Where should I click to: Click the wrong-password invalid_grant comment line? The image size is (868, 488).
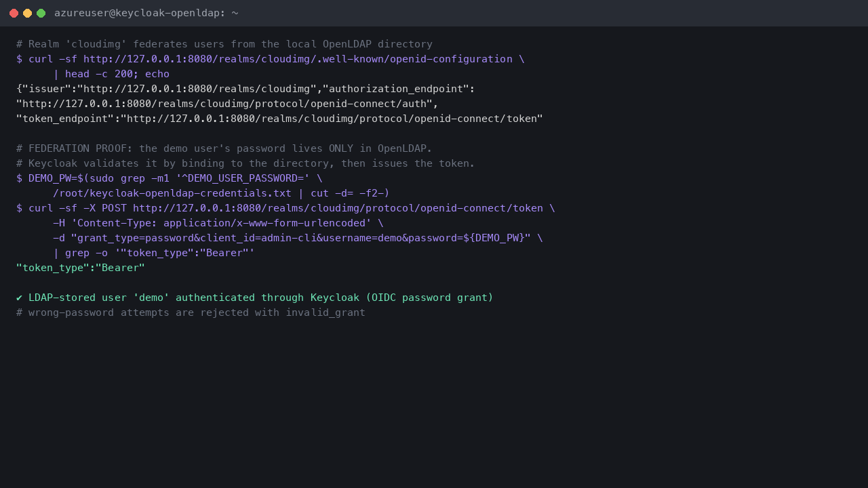click(x=191, y=312)
